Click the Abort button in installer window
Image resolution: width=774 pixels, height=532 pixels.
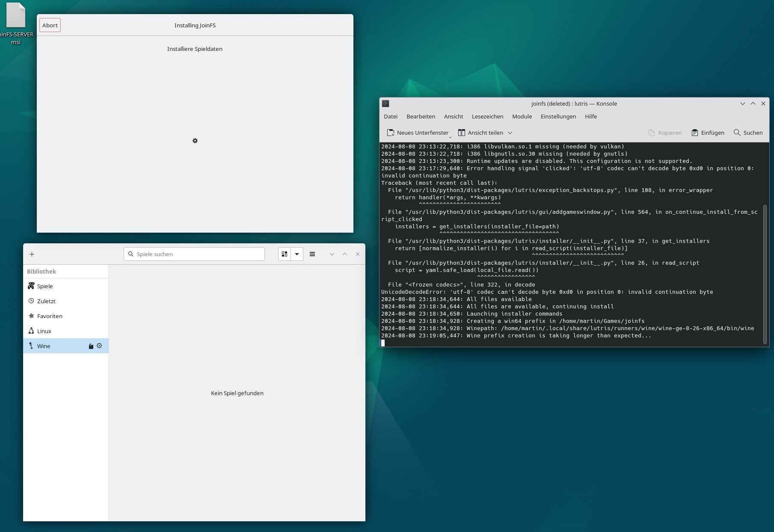coord(50,25)
